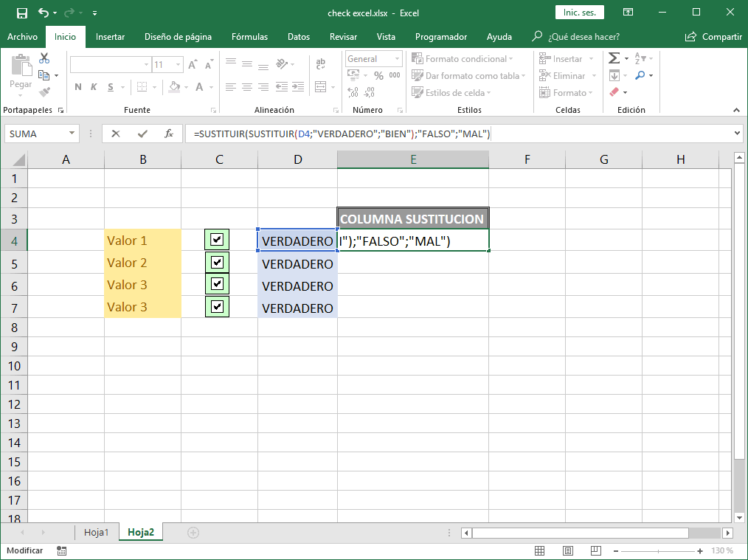Image resolution: width=748 pixels, height=560 pixels.
Task: Toggle the checkbox next to Valor 2
Action: [x=218, y=262]
